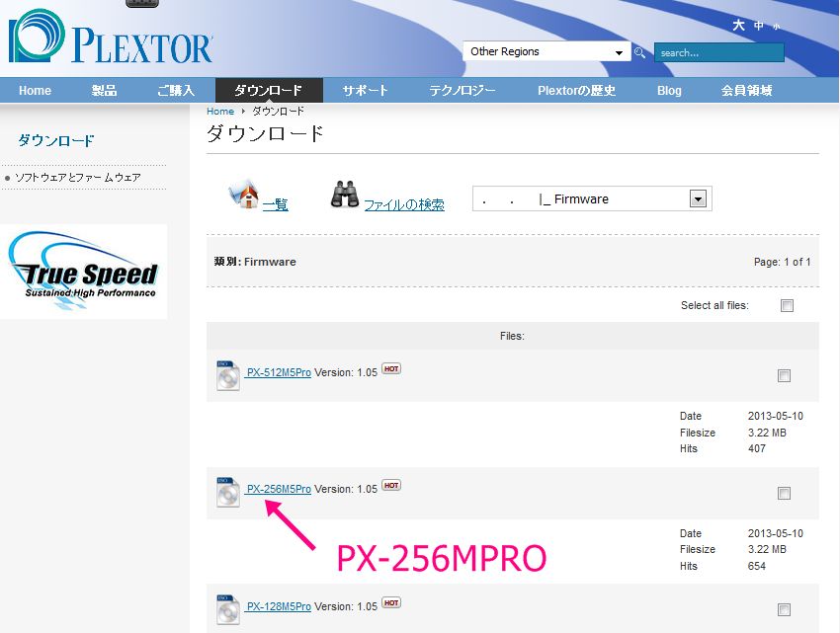This screenshot has width=840, height=633.
Task: Open the PX-512M5Pro firmware link
Action: point(278,372)
